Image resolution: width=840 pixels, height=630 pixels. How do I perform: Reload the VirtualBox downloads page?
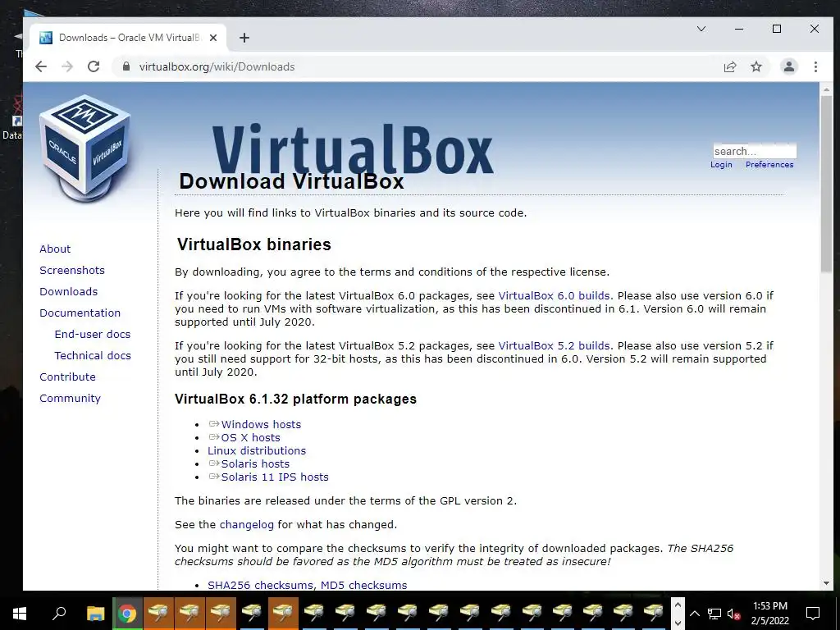pyautogui.click(x=94, y=66)
